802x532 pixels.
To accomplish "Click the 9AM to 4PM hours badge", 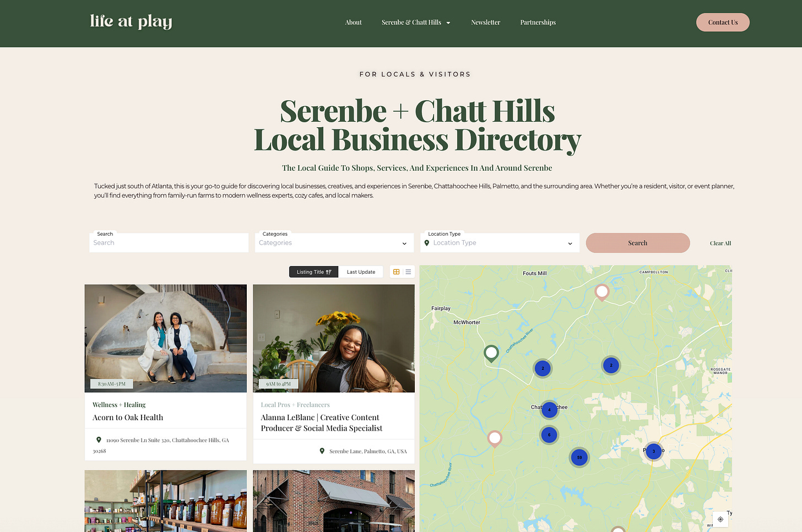I will point(278,384).
